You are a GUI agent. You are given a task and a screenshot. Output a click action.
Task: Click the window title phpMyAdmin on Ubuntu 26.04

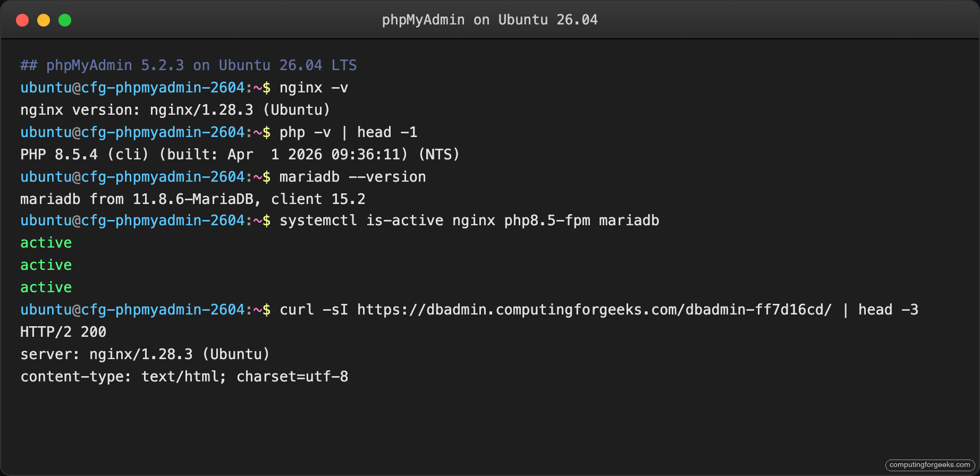[x=489, y=20]
